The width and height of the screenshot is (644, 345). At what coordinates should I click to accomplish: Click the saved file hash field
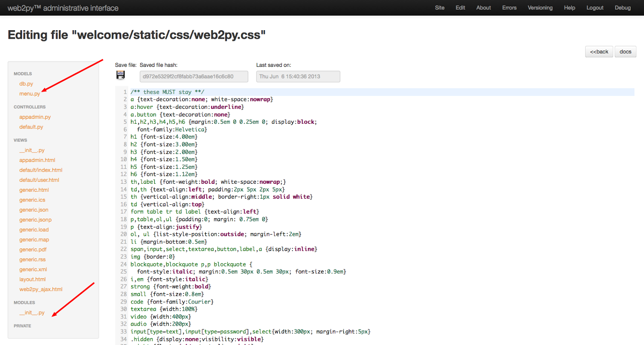pos(194,77)
